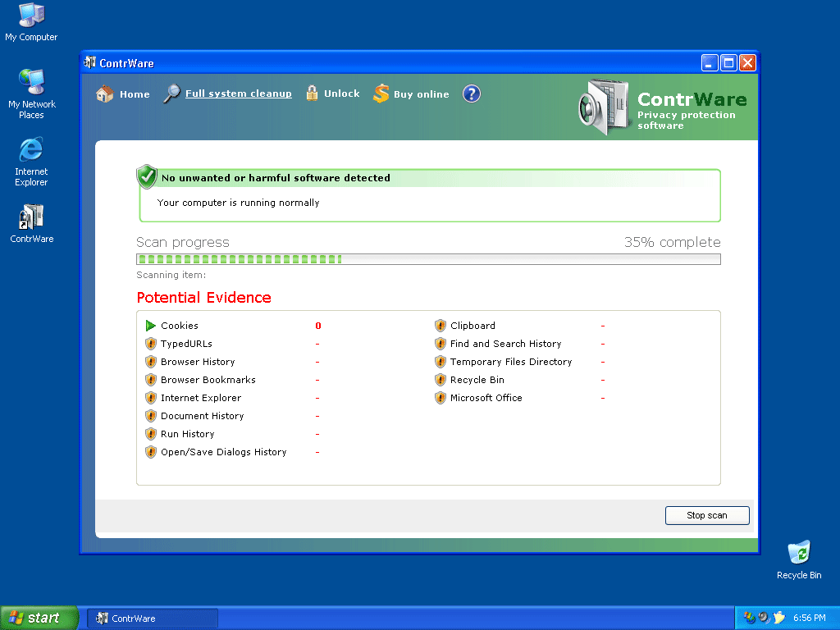This screenshot has height=630, width=840.
Task: Click the Buy online dollar icon
Action: pyautogui.click(x=381, y=94)
